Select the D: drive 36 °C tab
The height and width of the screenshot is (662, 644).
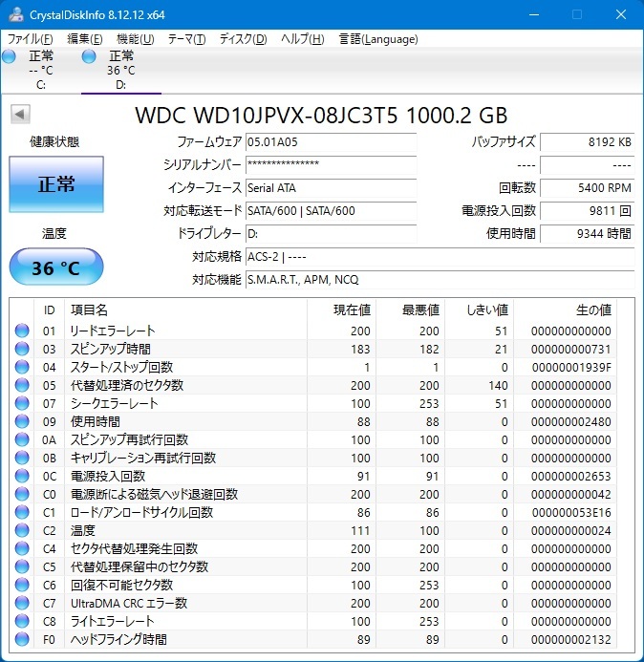[120, 70]
